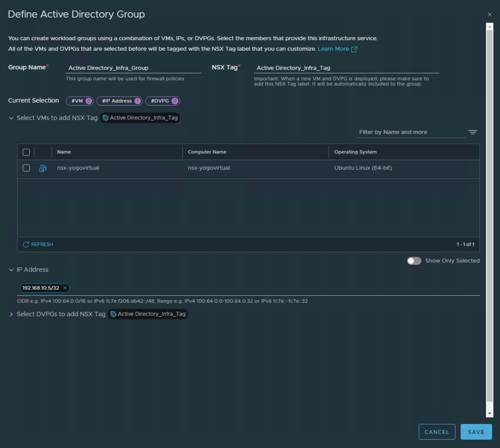Viewport: 500px width, 448px height.
Task: Click the #VM selection chip
Action: [x=80, y=101]
